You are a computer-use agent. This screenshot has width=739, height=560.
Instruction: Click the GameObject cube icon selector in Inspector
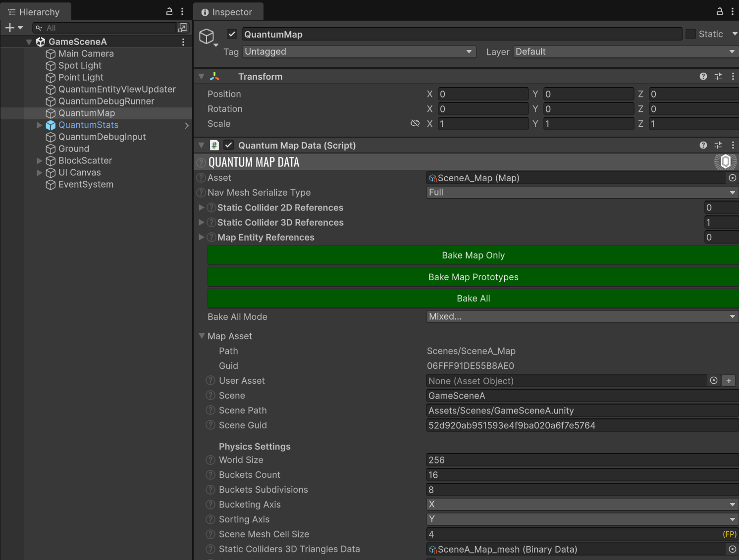pos(208,37)
